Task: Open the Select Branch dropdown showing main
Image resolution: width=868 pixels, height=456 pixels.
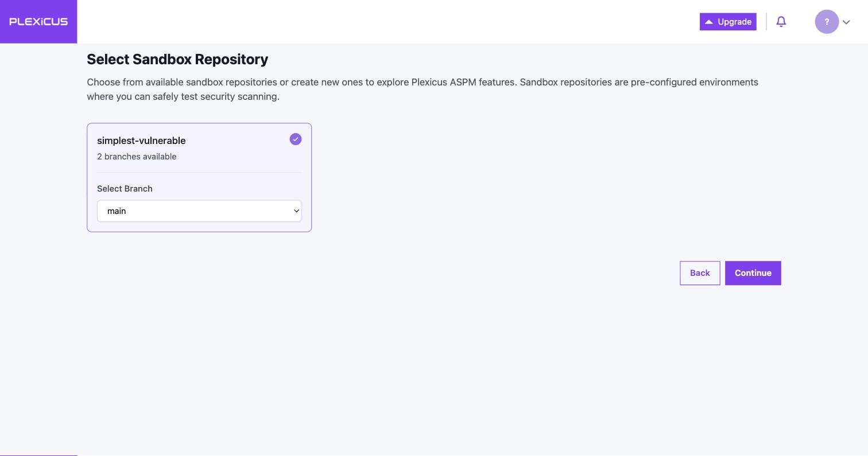Action: tap(199, 211)
